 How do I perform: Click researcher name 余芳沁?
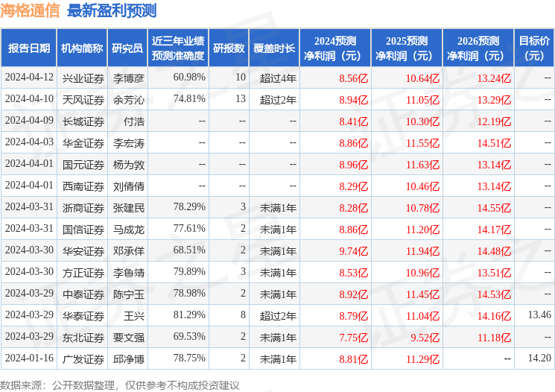[128, 100]
